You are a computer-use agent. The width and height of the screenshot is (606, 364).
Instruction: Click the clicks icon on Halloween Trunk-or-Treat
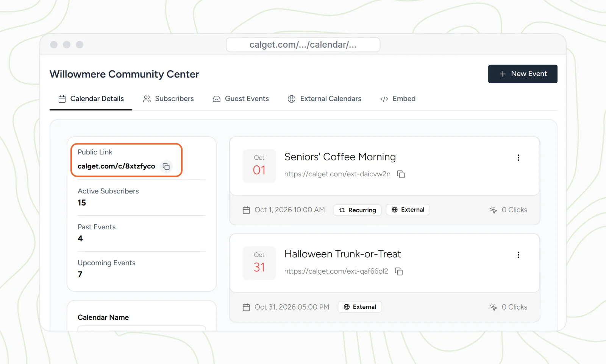[493, 307]
